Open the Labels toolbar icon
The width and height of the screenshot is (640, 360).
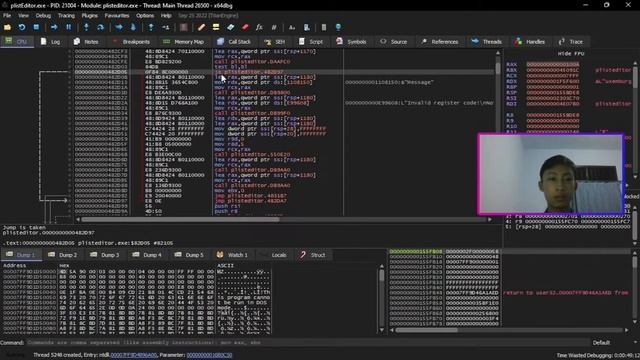(x=231, y=27)
